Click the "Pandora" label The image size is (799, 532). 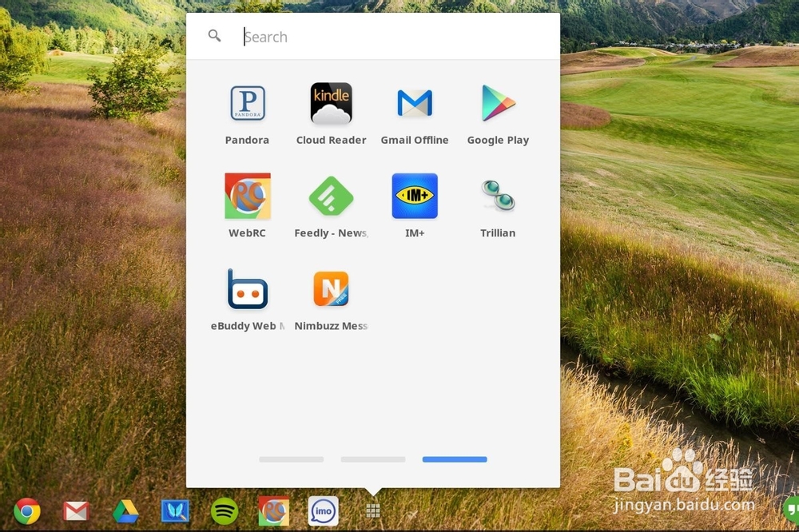[x=247, y=140]
